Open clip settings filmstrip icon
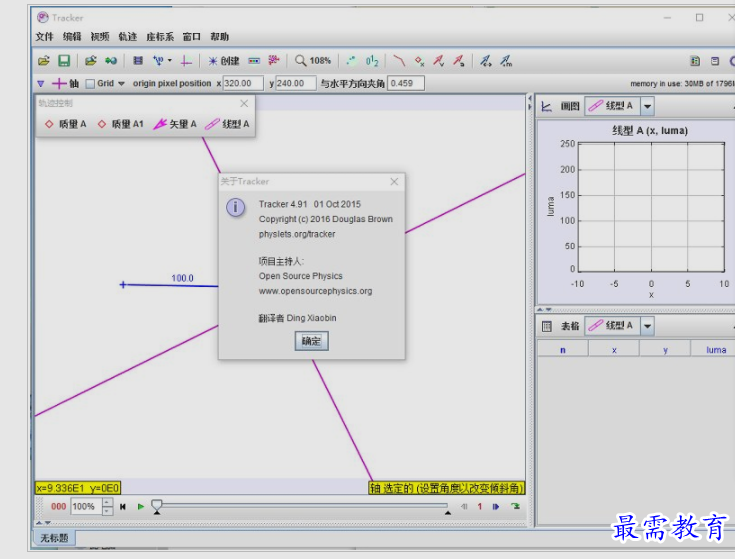Screen dimensions: 735x559 [x=138, y=60]
